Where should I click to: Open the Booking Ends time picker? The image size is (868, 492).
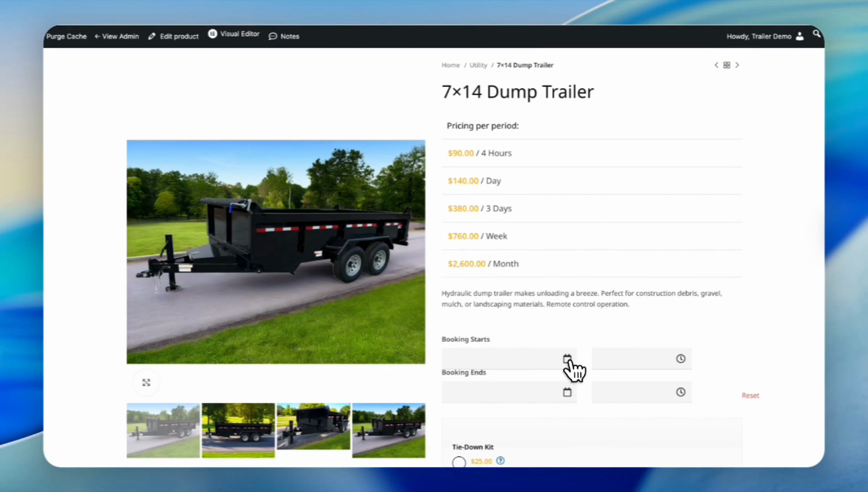pyautogui.click(x=680, y=392)
